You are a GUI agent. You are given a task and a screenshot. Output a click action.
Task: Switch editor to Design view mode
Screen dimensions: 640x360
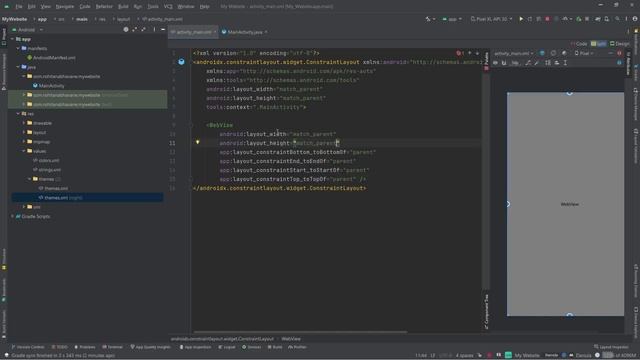(620, 43)
